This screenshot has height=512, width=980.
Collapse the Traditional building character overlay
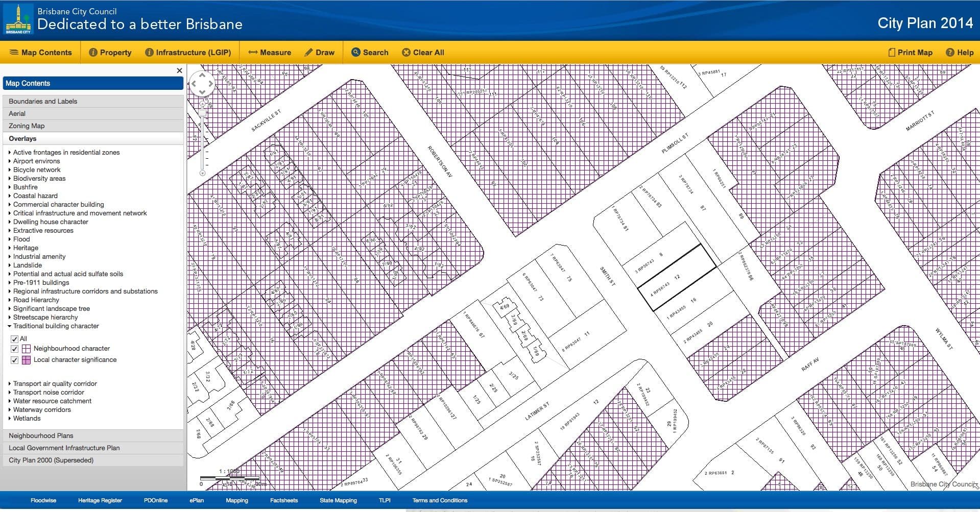pyautogui.click(x=10, y=326)
